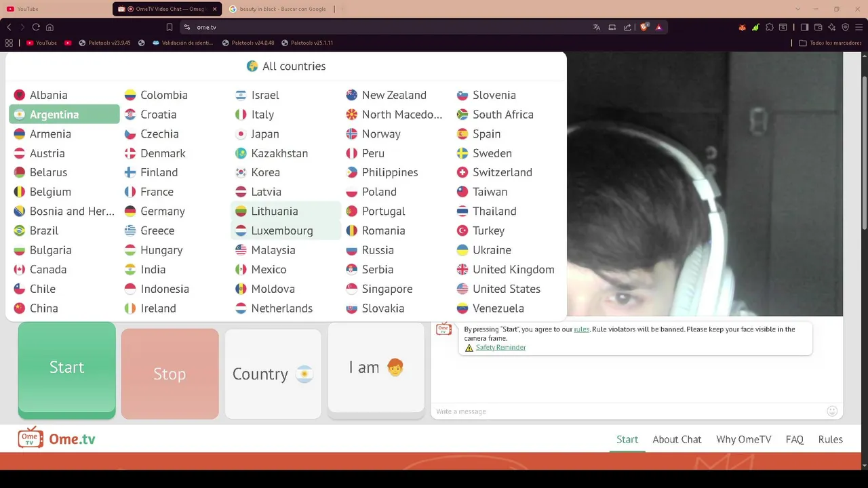Reload the page

[x=36, y=27]
